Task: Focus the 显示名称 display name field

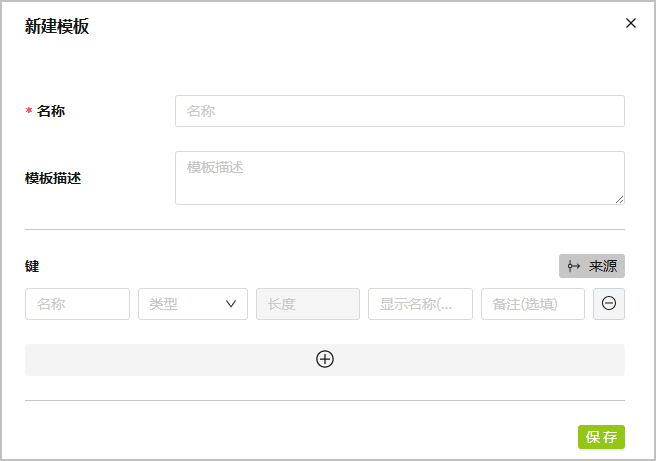Action: (420, 304)
